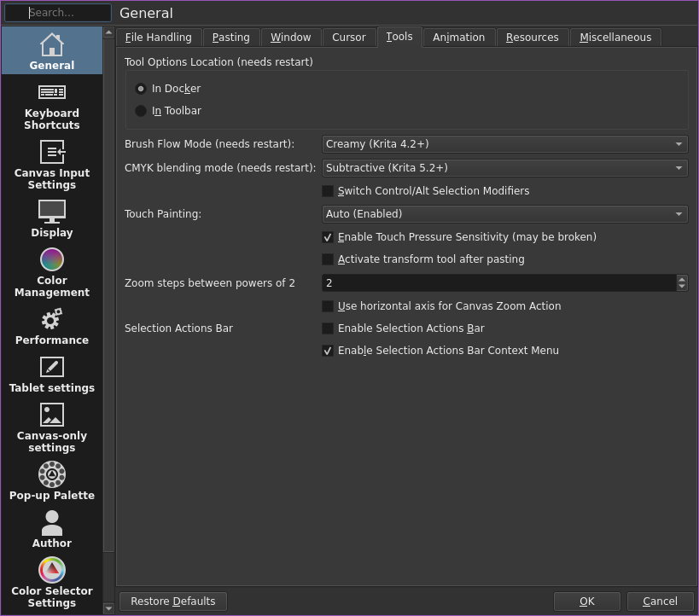
Task: Select the In Toolbar radio button
Action: pyautogui.click(x=141, y=111)
